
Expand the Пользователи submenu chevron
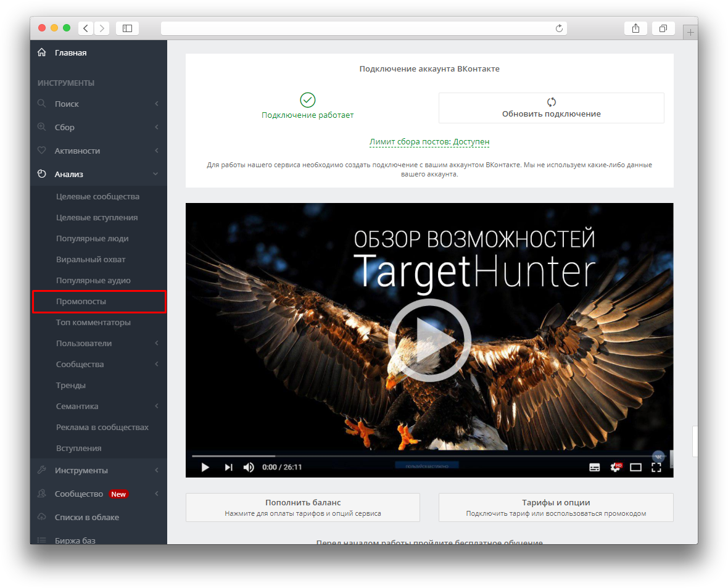pyautogui.click(x=157, y=343)
